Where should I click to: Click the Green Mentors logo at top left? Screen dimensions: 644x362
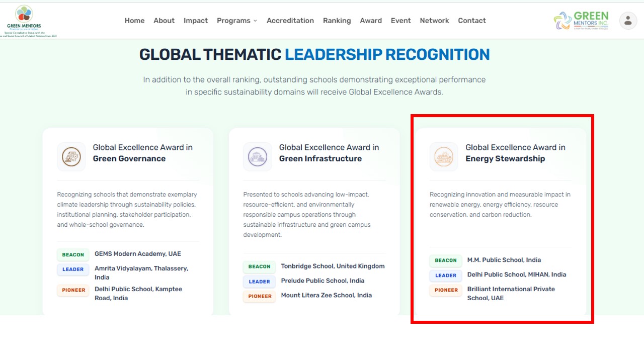click(x=24, y=21)
